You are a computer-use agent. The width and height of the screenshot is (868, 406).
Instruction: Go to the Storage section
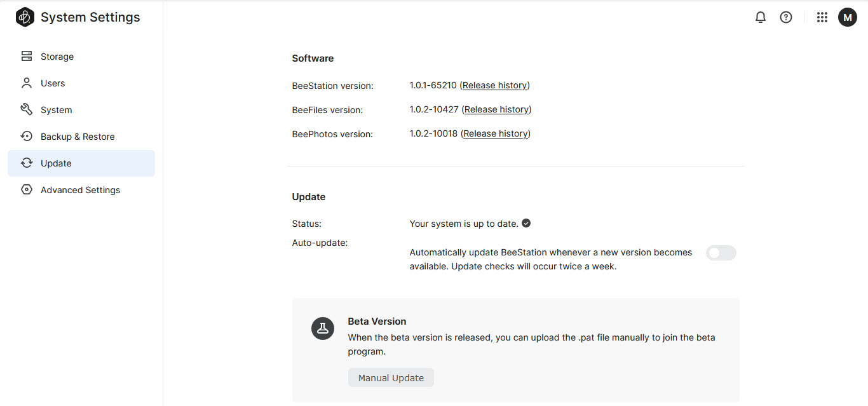tap(57, 57)
